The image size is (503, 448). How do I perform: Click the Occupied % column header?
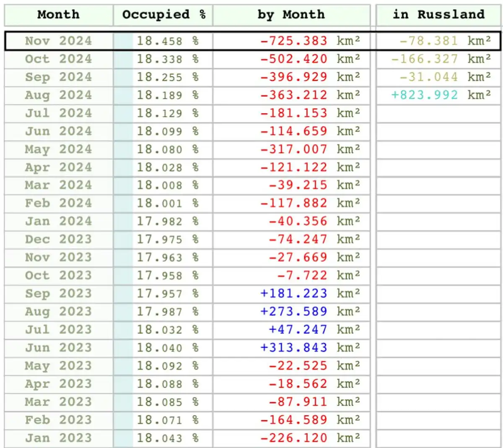click(x=163, y=15)
